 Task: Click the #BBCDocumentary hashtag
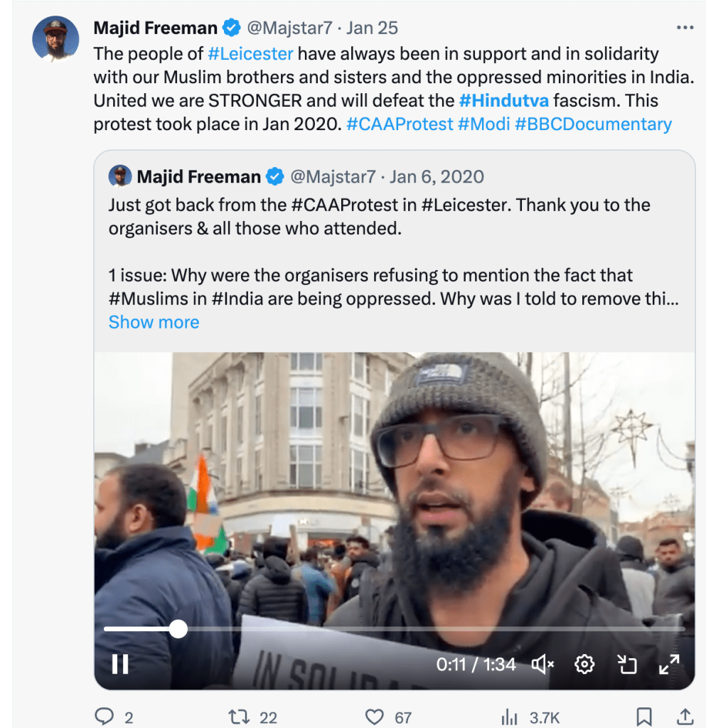tap(593, 124)
